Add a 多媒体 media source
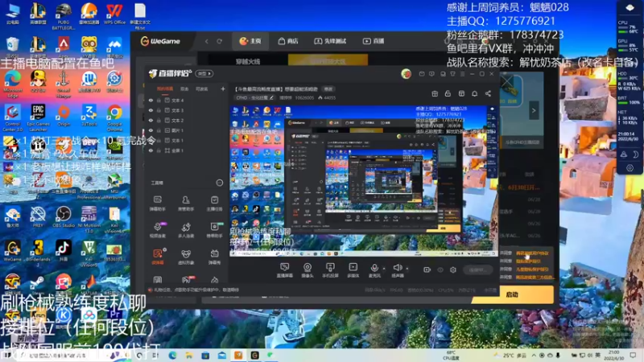644x362 pixels. coord(353,270)
